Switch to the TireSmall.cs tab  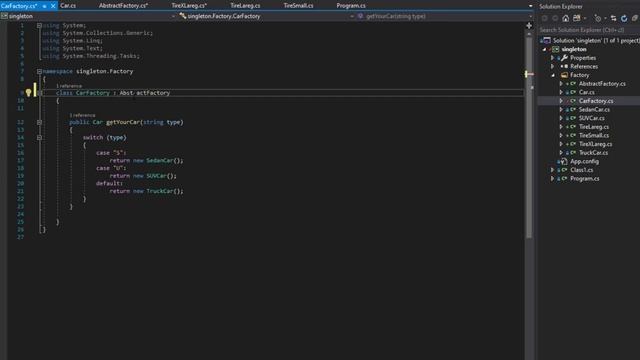tap(298, 6)
